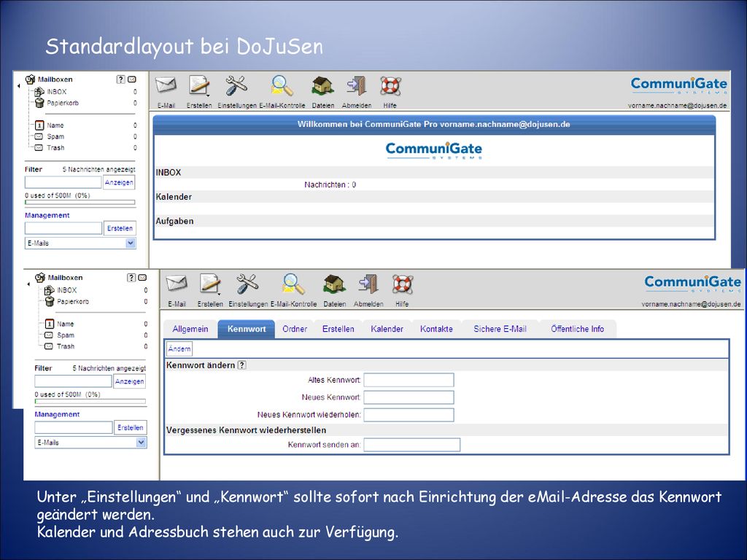Click Neues Kennwort wiederholen field

coord(409,415)
